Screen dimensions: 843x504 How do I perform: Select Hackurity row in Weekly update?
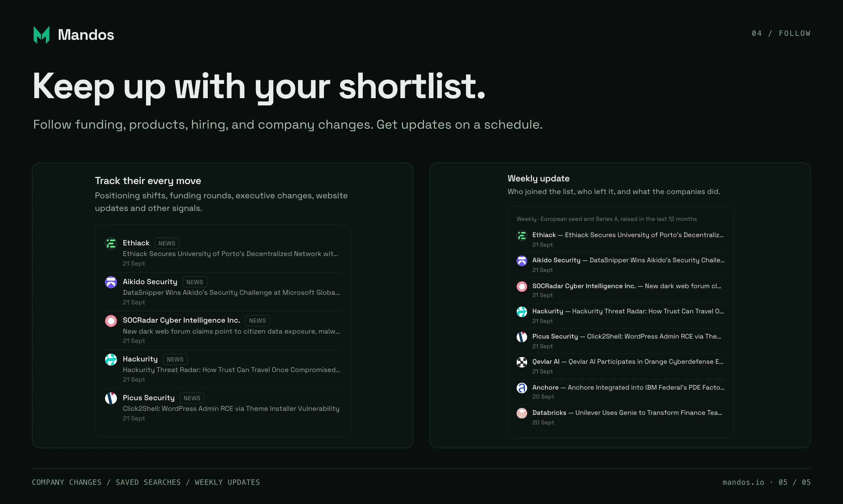[621, 316]
